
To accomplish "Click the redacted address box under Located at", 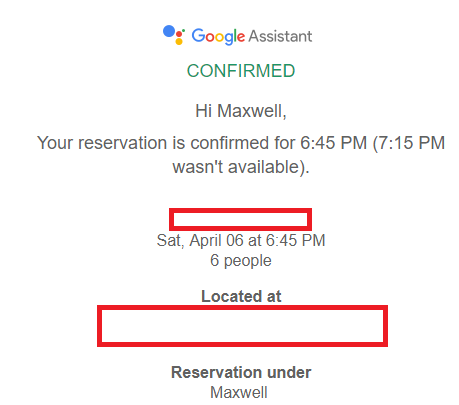I will pyautogui.click(x=242, y=326).
